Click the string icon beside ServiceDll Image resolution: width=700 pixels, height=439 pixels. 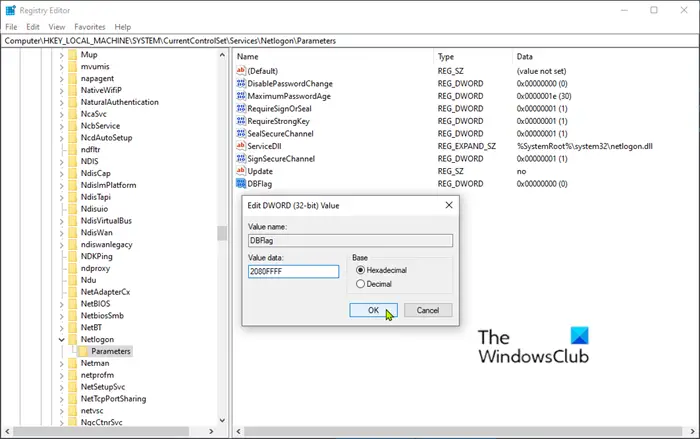[x=241, y=146]
